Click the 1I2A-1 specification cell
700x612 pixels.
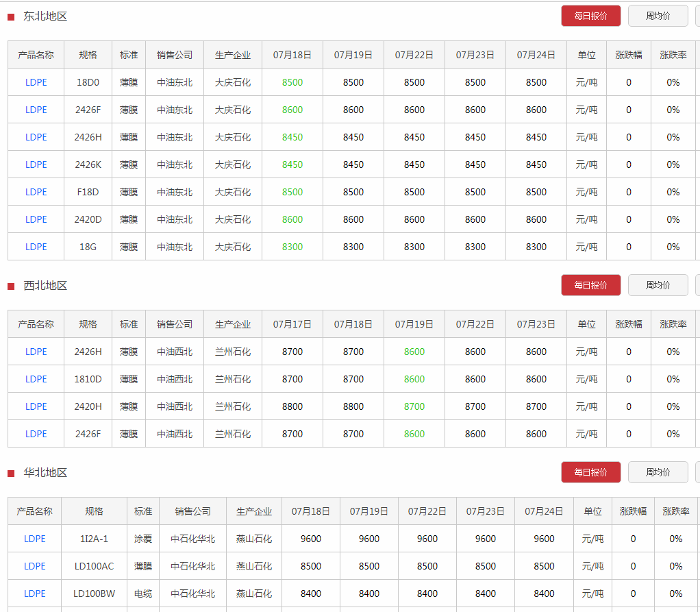[x=95, y=539]
